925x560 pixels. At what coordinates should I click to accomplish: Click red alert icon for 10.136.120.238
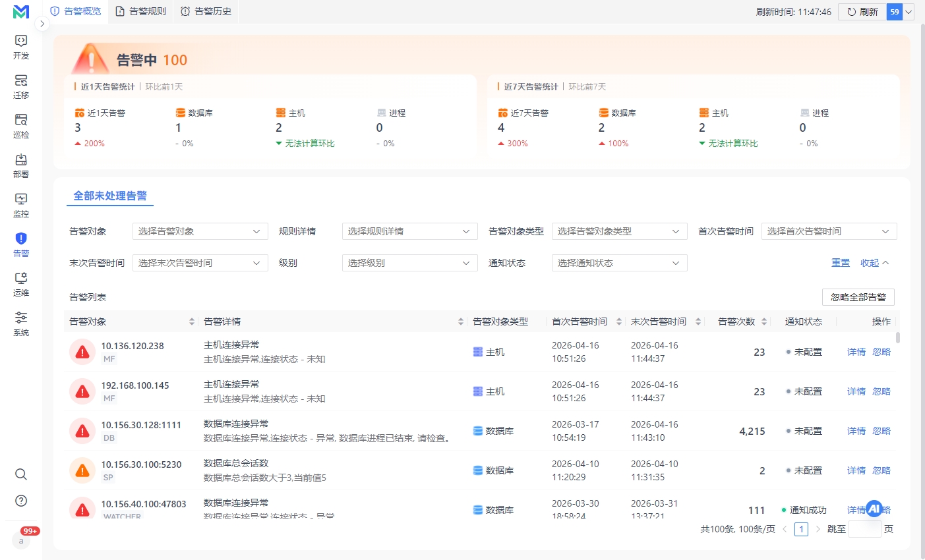82,352
